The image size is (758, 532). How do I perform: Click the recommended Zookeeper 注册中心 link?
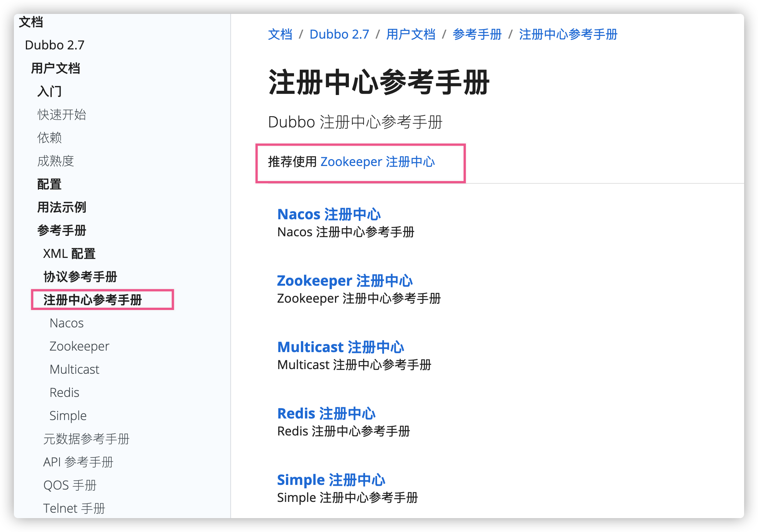377,162
